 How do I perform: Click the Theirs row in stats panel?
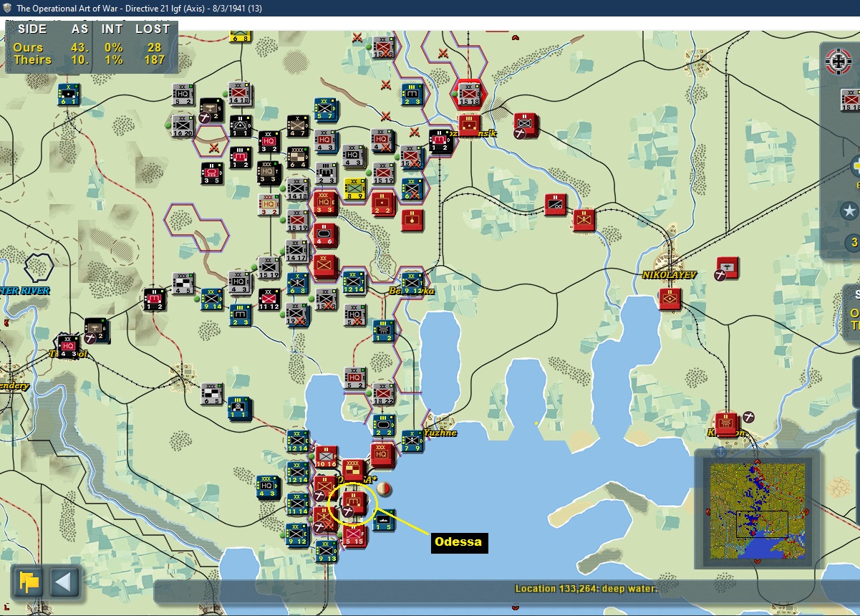[91, 59]
